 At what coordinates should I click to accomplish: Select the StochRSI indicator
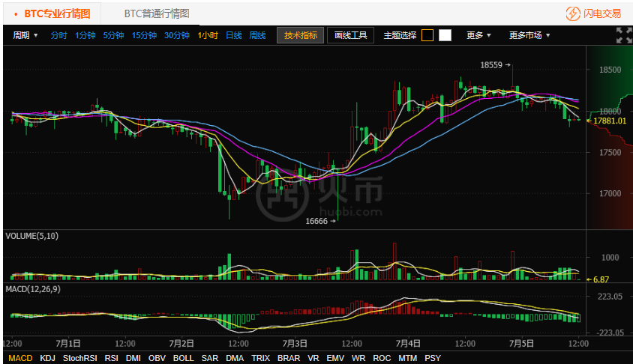coord(80,358)
